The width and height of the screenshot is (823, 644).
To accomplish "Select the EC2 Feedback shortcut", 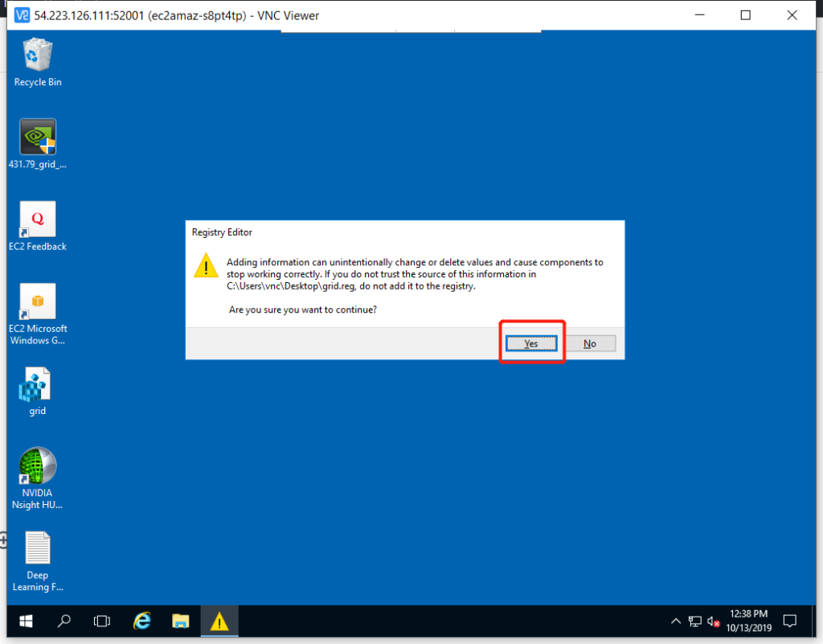I will pyautogui.click(x=38, y=220).
